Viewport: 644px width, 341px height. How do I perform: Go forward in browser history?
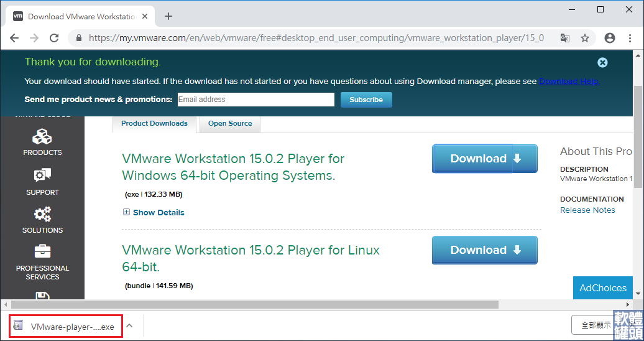click(35, 38)
